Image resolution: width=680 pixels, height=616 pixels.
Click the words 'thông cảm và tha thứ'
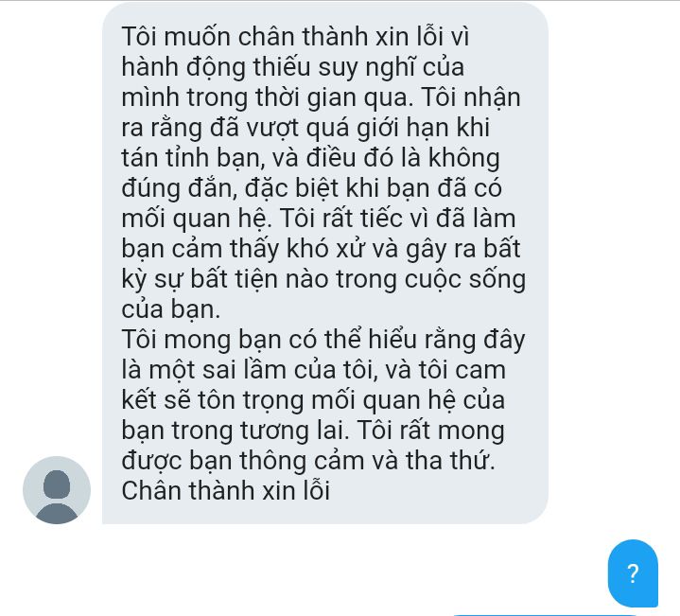point(367,461)
